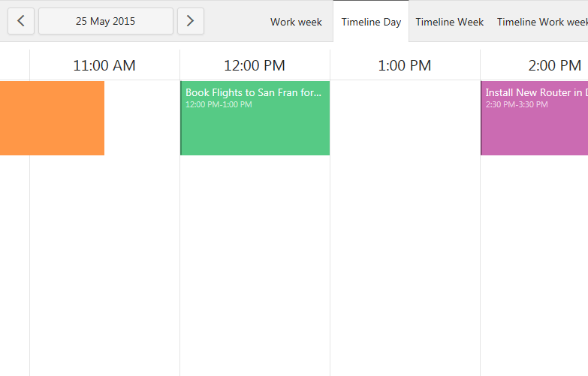The height and width of the screenshot is (376, 588).
Task: Click the 11:00 AM time header
Action: (104, 65)
